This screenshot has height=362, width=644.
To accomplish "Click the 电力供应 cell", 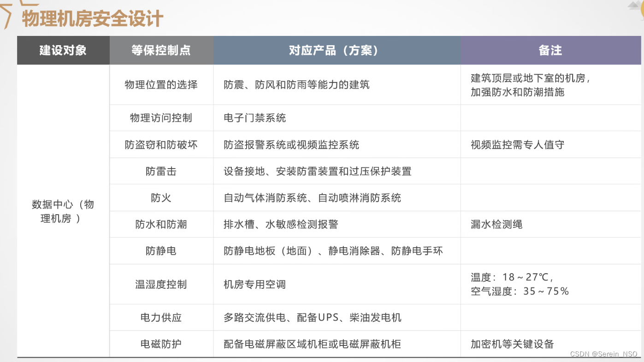I will [x=161, y=318].
